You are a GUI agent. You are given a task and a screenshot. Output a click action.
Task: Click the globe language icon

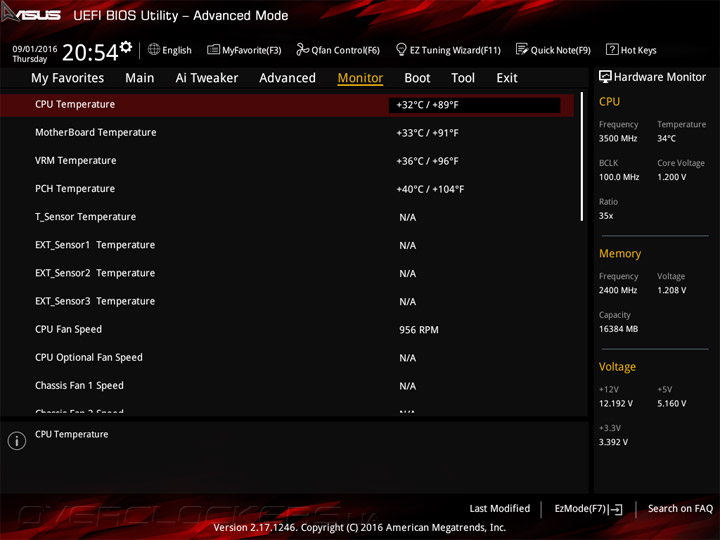(154, 49)
